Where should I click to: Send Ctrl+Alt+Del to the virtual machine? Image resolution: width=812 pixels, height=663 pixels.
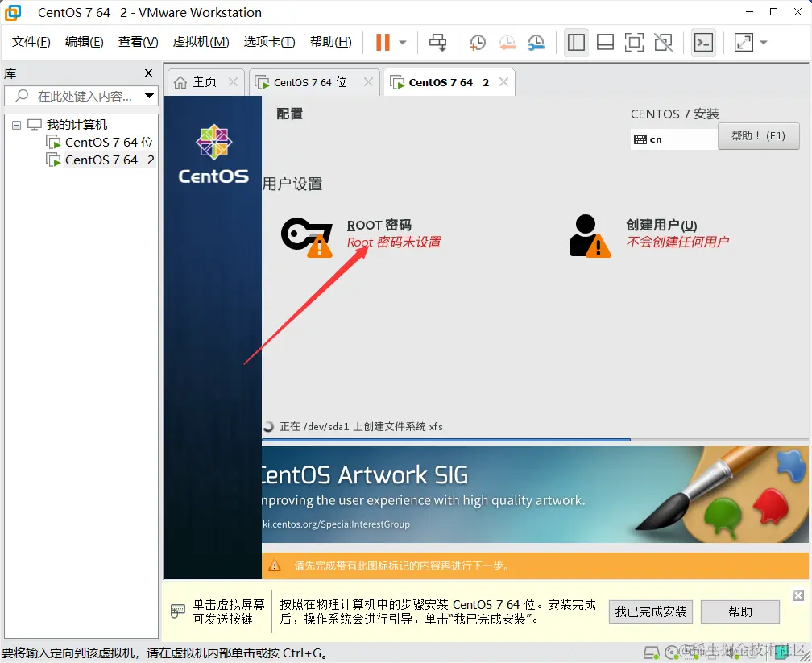click(437, 42)
